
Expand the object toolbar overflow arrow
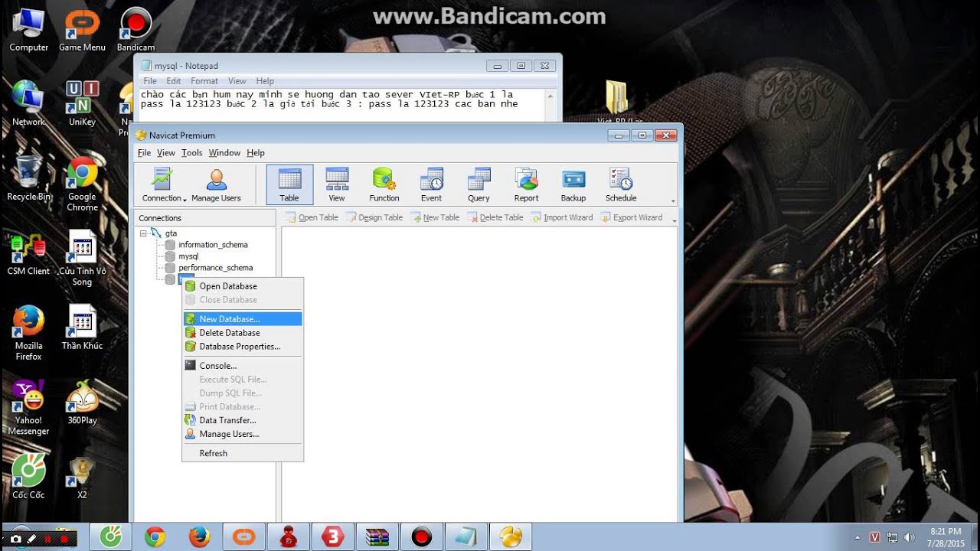[674, 220]
